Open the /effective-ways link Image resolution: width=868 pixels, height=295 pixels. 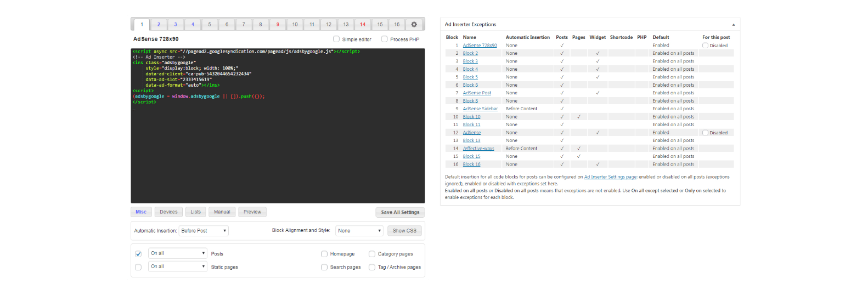(x=478, y=149)
